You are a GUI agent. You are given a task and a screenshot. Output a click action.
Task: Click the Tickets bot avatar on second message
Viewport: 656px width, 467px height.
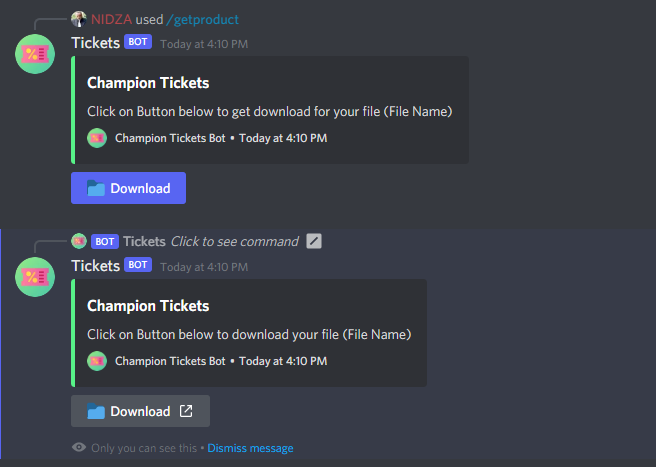pos(35,275)
